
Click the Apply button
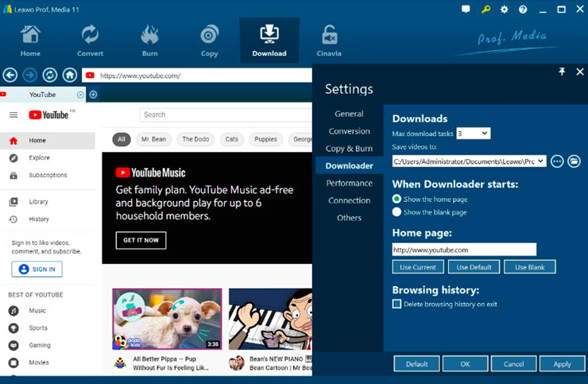(x=562, y=364)
